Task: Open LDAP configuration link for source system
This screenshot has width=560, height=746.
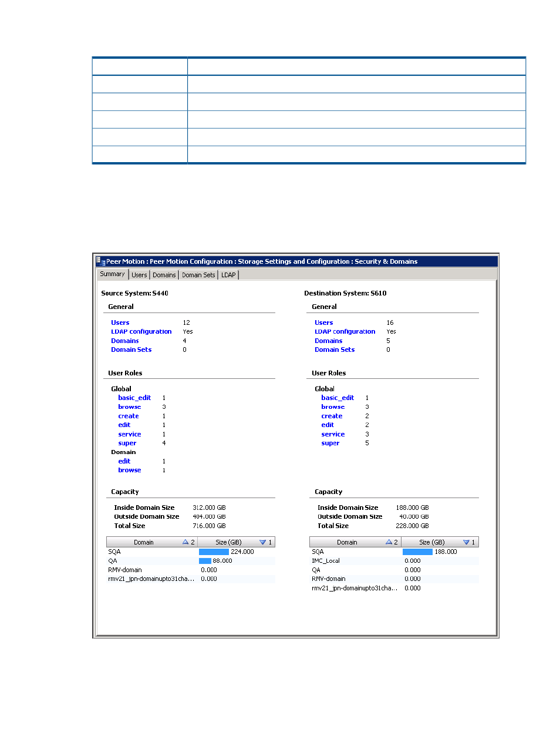Action: (141, 331)
